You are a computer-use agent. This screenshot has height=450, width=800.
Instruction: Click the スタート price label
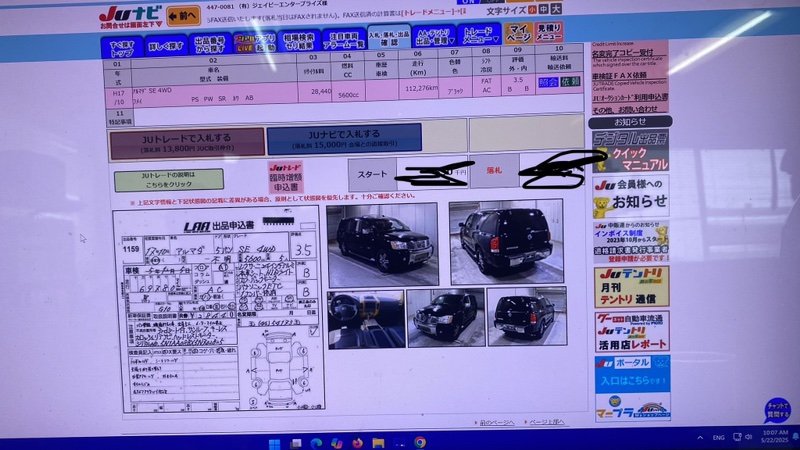click(372, 174)
